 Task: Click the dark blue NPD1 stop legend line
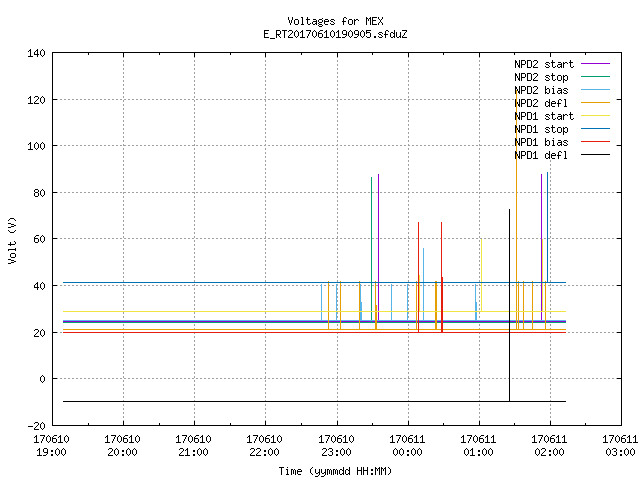(595, 129)
